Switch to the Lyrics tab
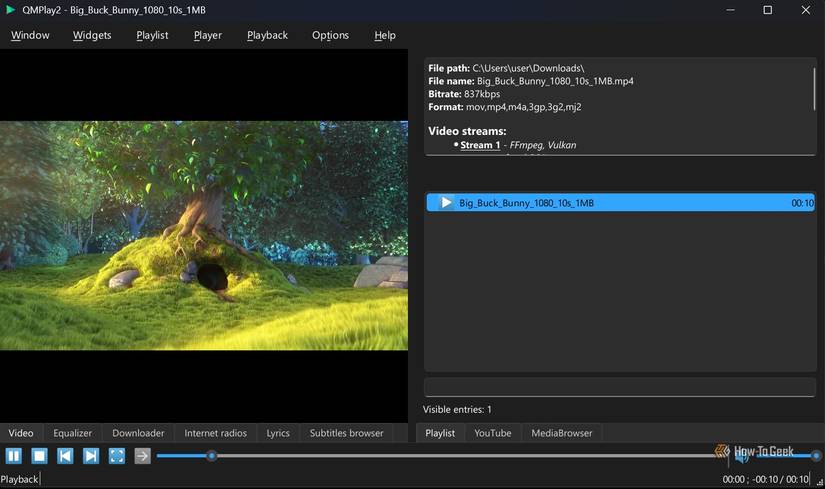The image size is (825, 489). click(x=278, y=433)
